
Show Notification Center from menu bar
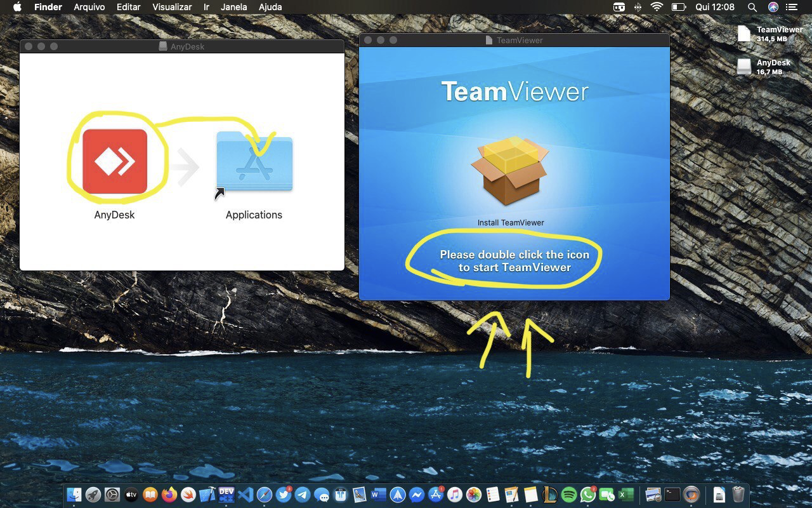click(x=791, y=7)
